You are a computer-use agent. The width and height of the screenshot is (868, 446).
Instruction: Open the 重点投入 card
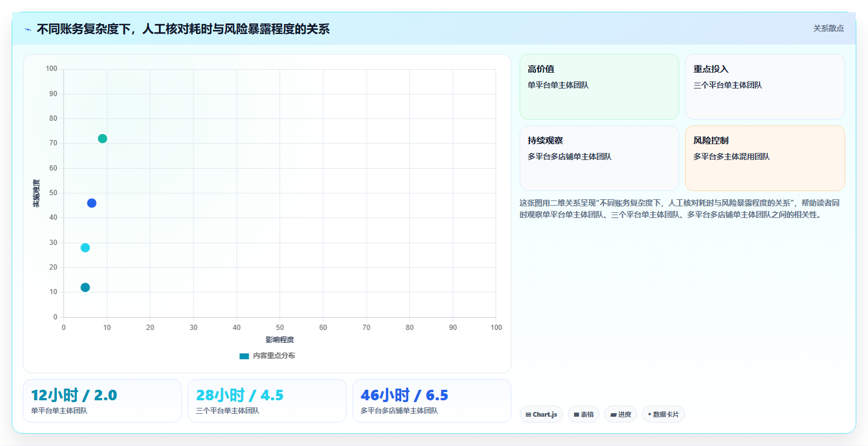click(x=765, y=87)
